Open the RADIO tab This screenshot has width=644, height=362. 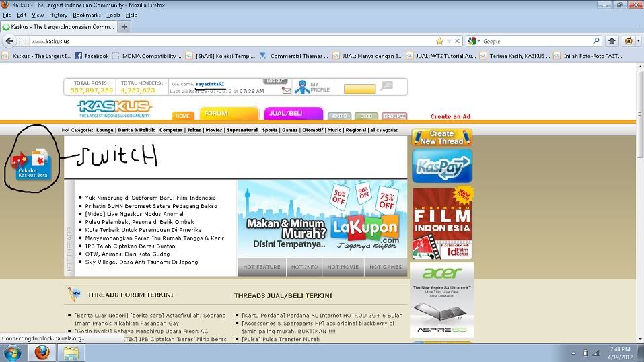[x=340, y=116]
